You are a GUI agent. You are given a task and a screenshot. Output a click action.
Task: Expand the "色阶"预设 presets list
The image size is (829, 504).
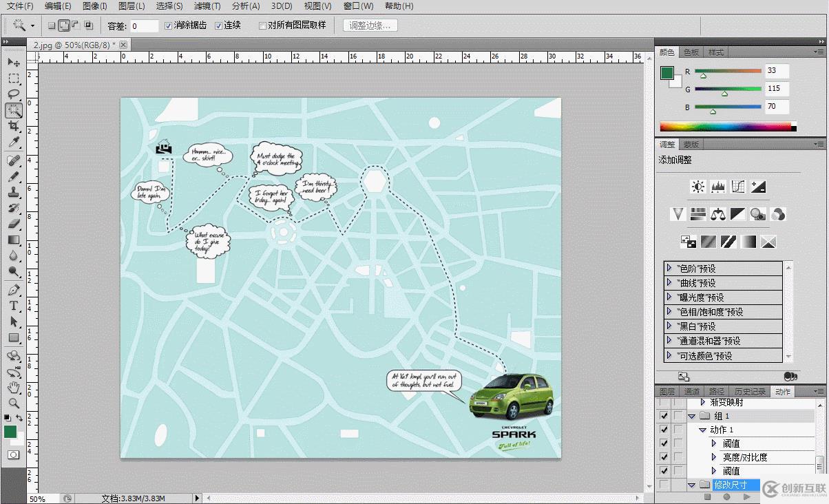click(x=669, y=269)
